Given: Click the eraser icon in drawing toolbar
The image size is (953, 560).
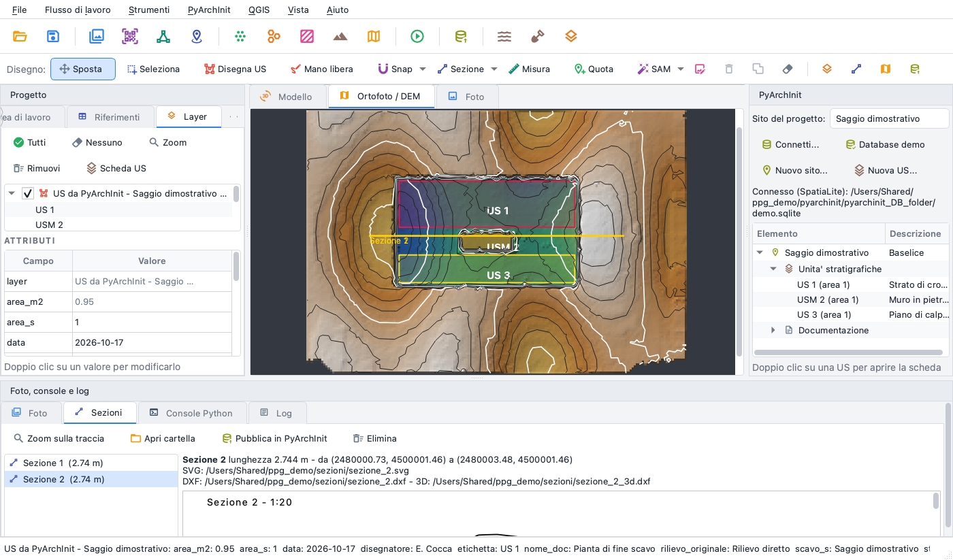Looking at the screenshot, I should click(788, 69).
